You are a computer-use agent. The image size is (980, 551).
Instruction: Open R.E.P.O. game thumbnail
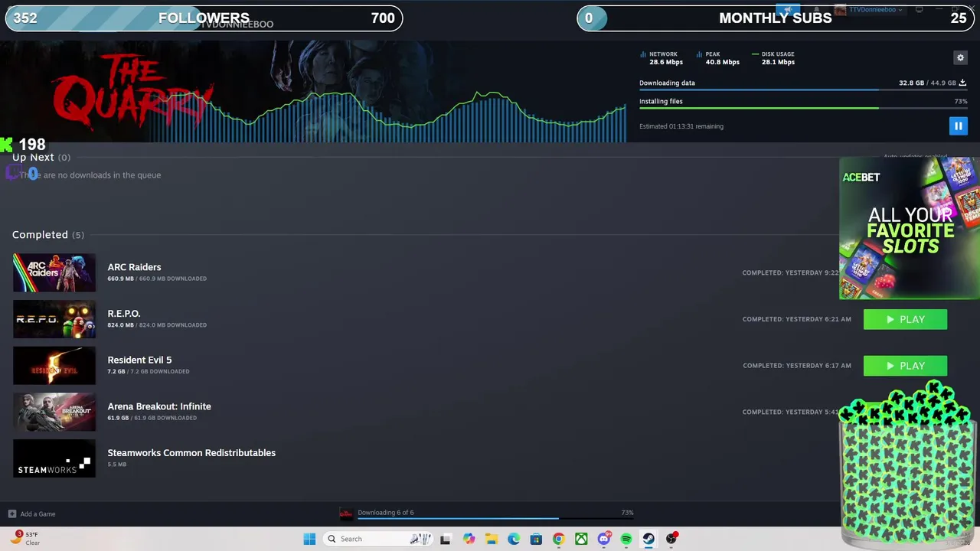pos(54,319)
